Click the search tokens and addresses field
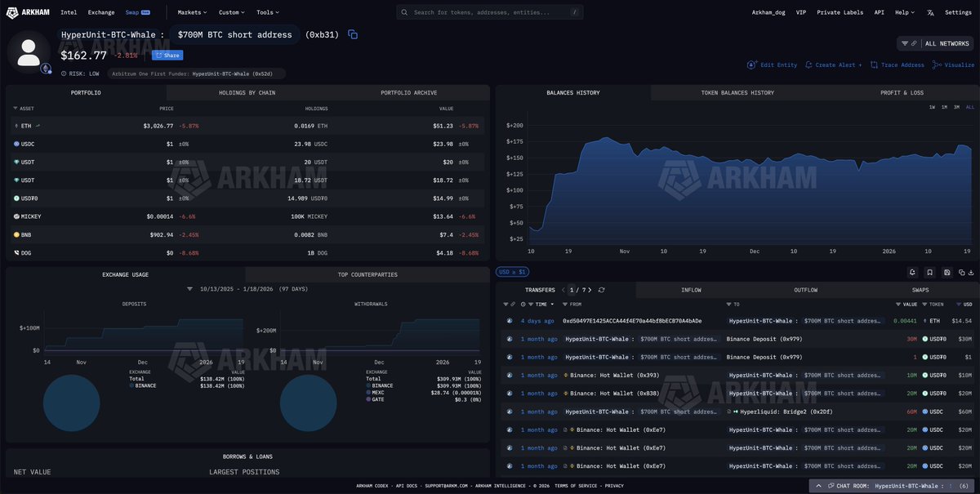Screen dimensions: 980x494 490,12
